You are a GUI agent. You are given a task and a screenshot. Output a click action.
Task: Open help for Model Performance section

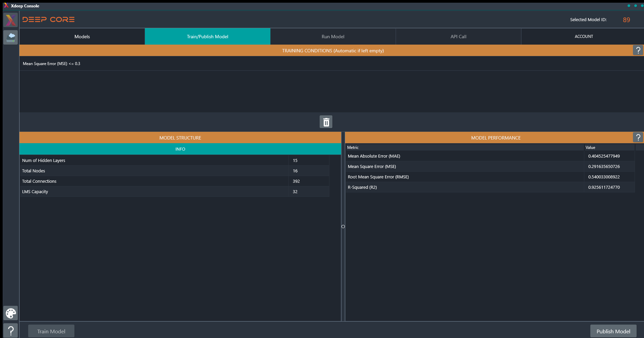pos(638,137)
